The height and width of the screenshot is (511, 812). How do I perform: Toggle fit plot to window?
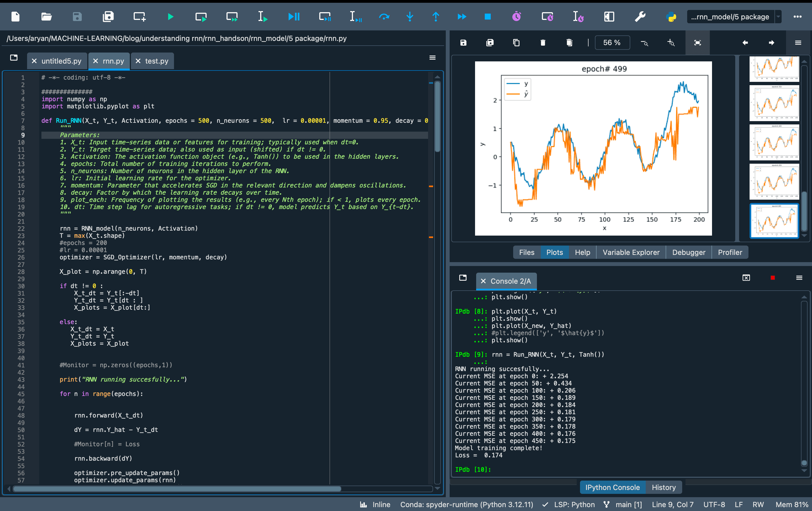click(x=697, y=43)
